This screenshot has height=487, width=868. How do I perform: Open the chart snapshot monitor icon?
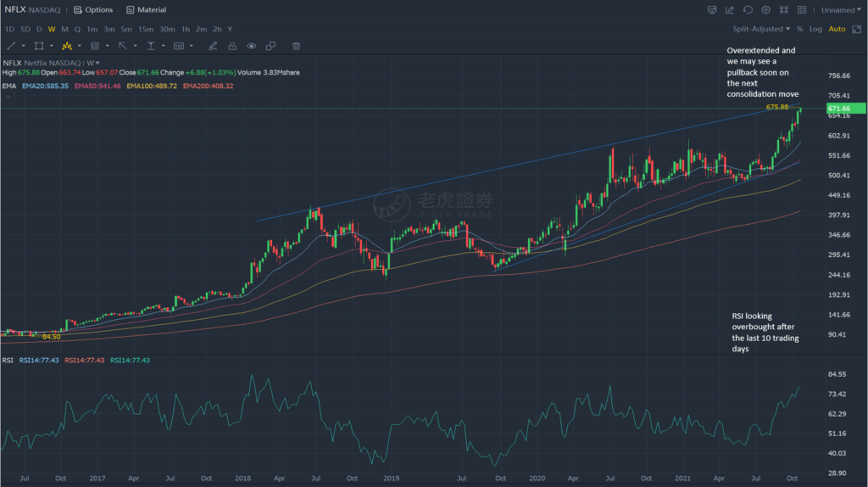(x=712, y=10)
